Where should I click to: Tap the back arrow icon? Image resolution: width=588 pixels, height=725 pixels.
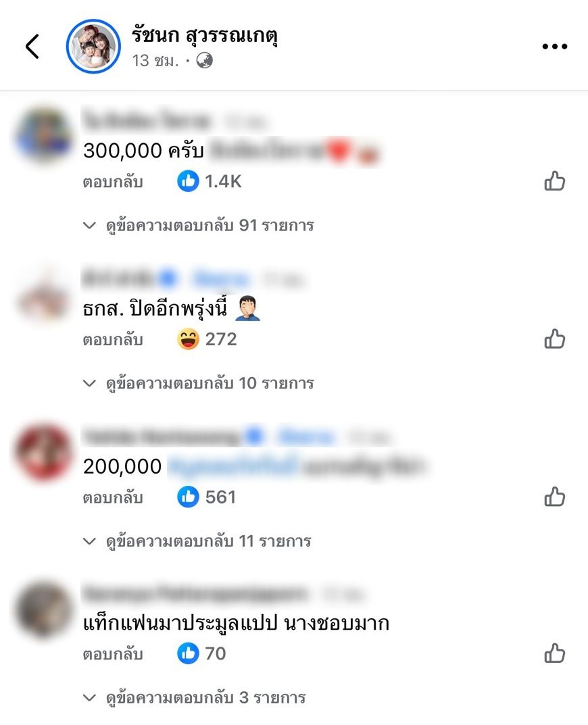click(32, 46)
